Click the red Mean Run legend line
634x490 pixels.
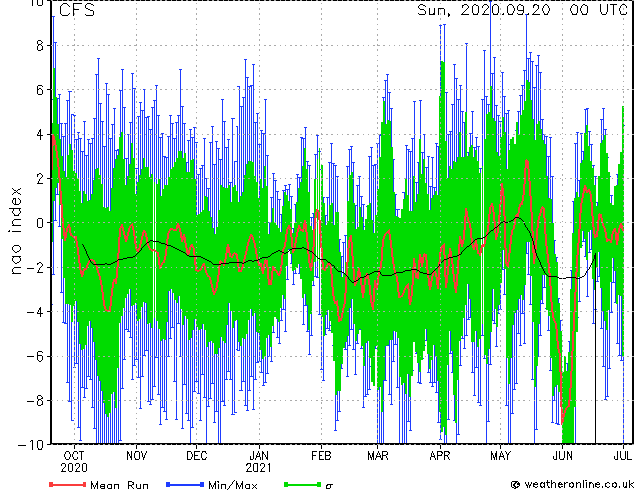(x=68, y=484)
